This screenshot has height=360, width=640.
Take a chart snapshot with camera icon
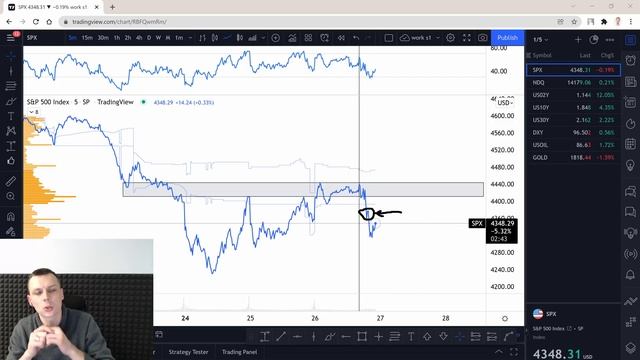pyautogui.click(x=482, y=38)
